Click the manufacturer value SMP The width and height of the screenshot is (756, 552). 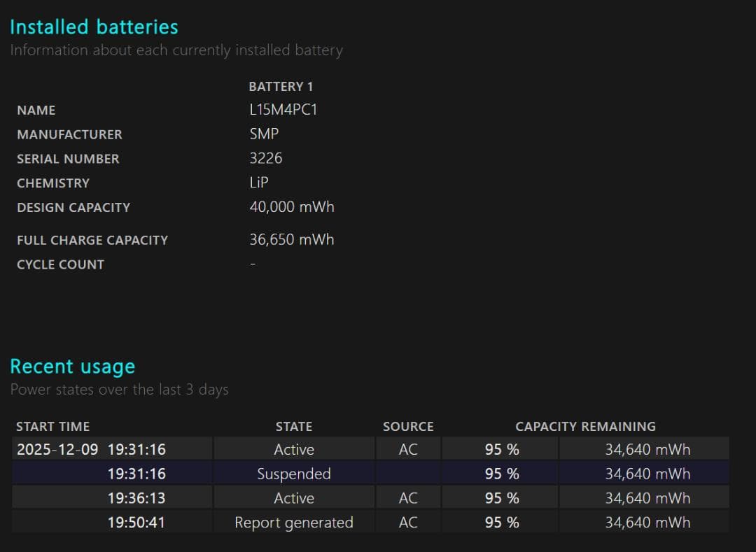click(264, 134)
